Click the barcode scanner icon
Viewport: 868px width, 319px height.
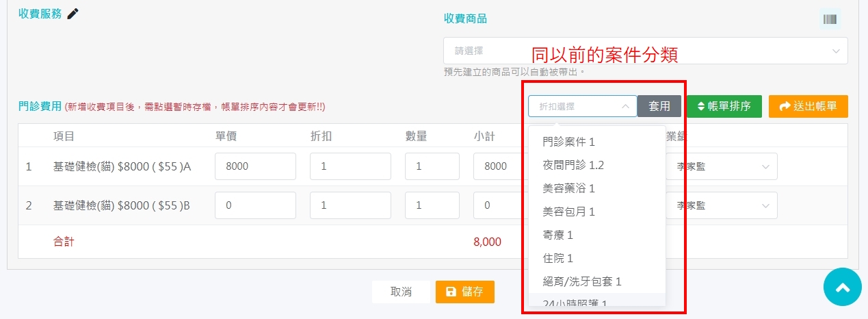(x=830, y=19)
